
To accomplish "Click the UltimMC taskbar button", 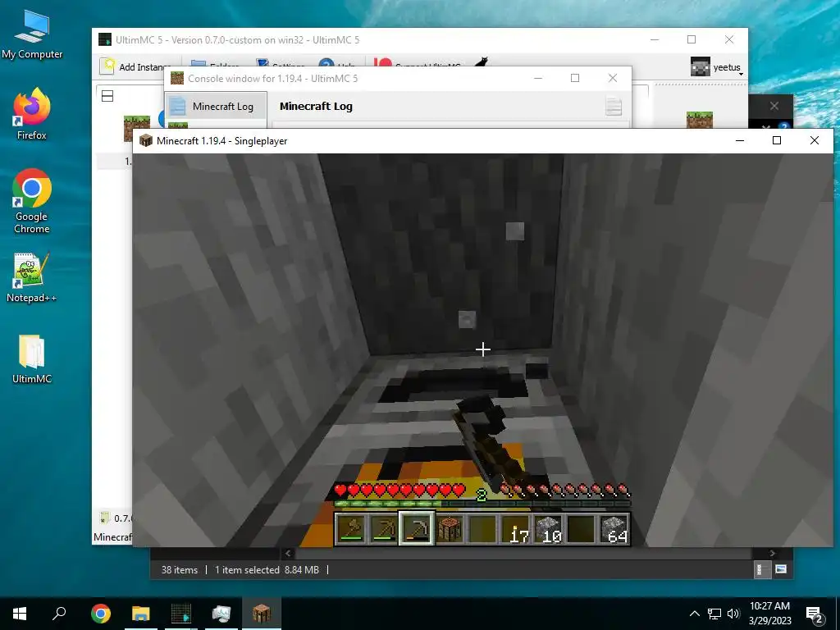I will tap(181, 614).
